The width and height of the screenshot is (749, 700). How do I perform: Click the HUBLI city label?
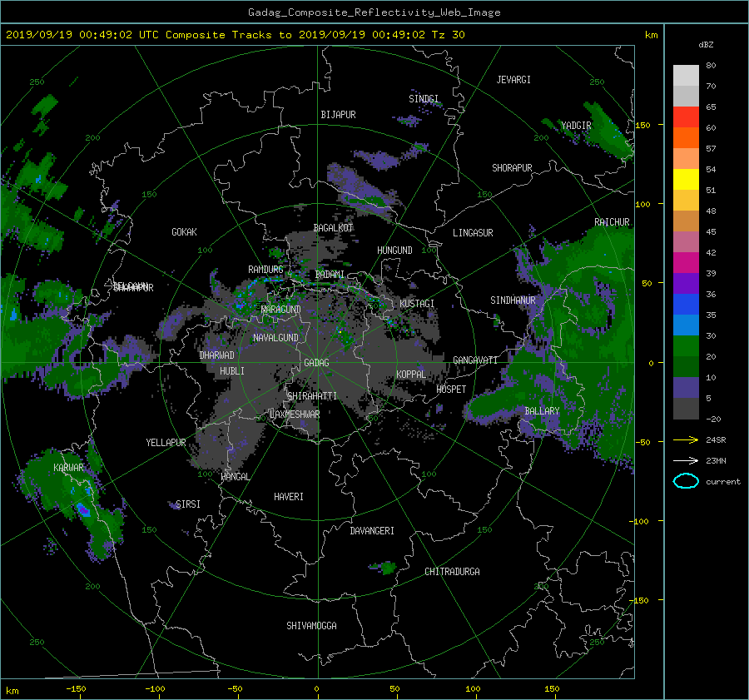[231, 371]
